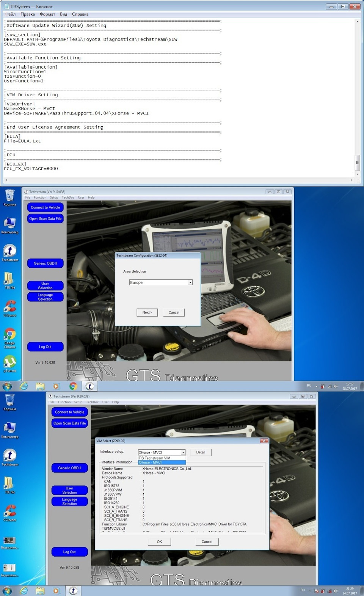Click Next> in Techstream Configuration dialog
The width and height of the screenshot is (364, 596).
tap(147, 312)
